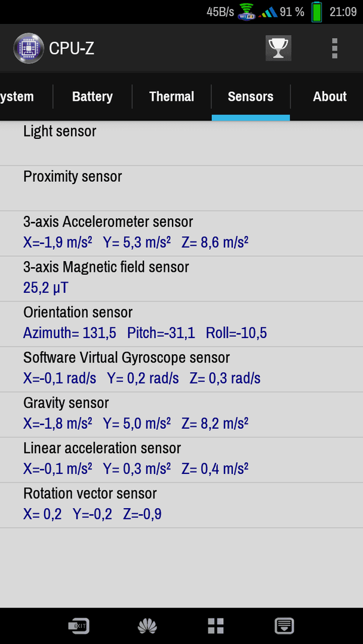The height and width of the screenshot is (644, 363).
Task: Tap the CPU-Z app logo
Action: tap(29, 48)
